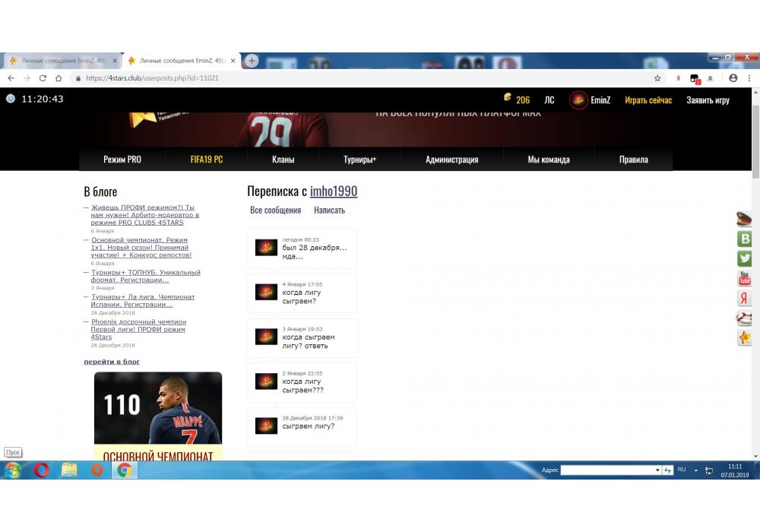Open the Twitter sidebar icon
760x532 pixels.
click(x=745, y=258)
